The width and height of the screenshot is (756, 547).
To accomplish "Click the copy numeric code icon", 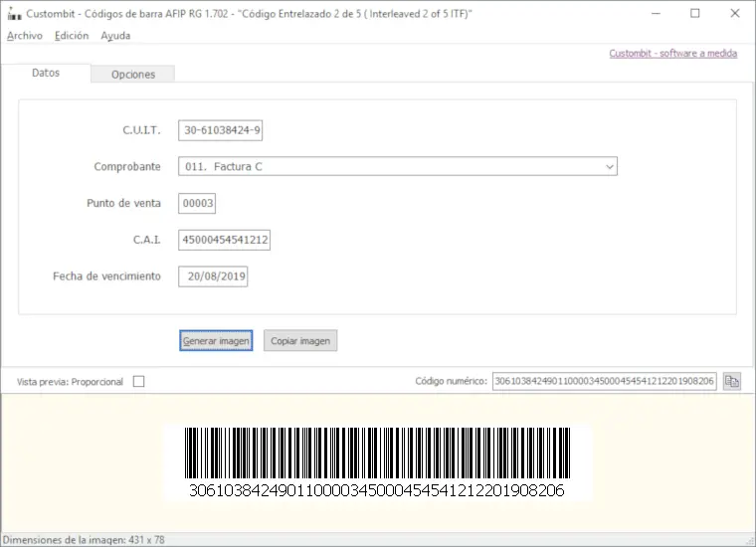I will click(x=731, y=381).
